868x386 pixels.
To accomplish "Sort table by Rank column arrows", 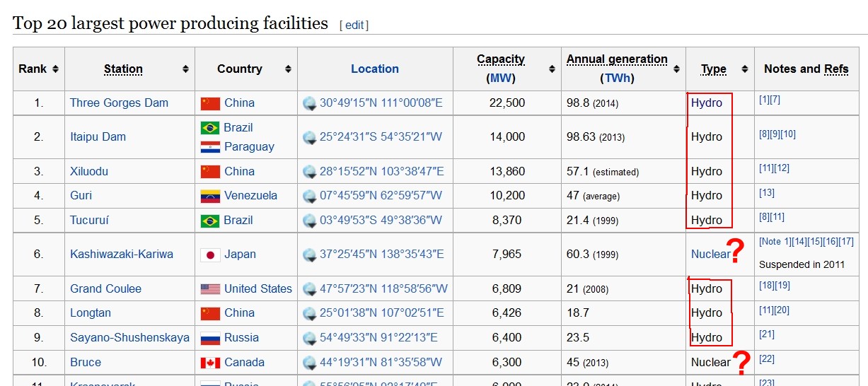I will 55,69.
